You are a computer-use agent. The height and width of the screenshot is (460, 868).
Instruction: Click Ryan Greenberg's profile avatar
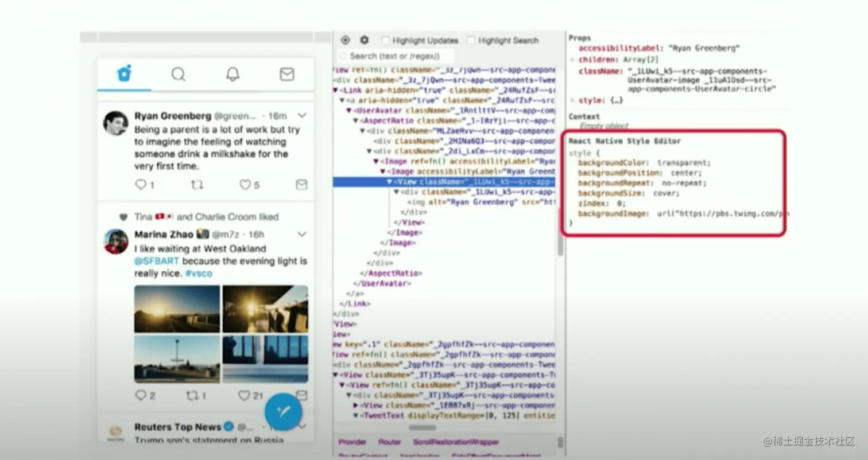[115, 123]
